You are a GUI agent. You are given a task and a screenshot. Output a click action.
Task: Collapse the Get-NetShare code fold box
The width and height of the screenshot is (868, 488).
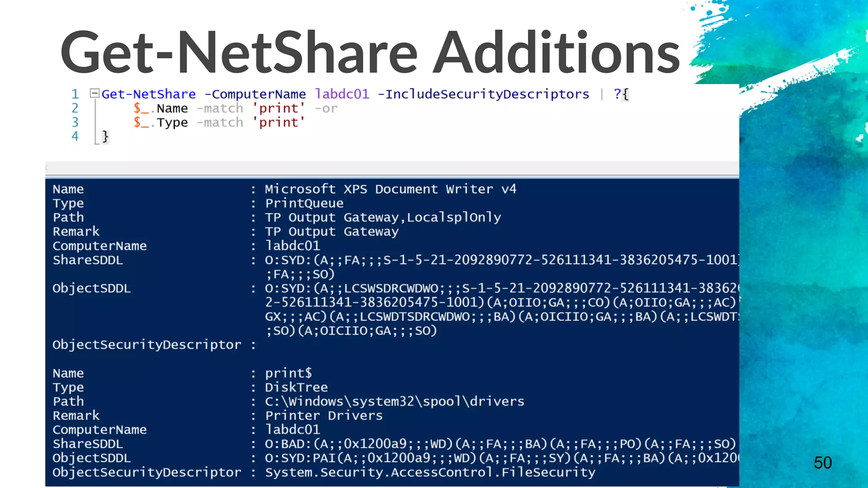coord(95,93)
